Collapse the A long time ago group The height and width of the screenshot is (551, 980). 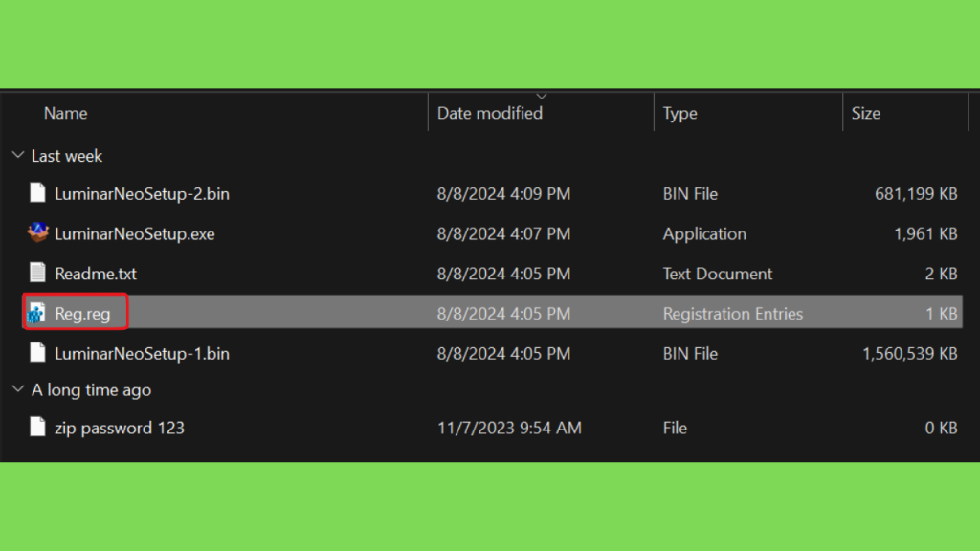click(18, 389)
